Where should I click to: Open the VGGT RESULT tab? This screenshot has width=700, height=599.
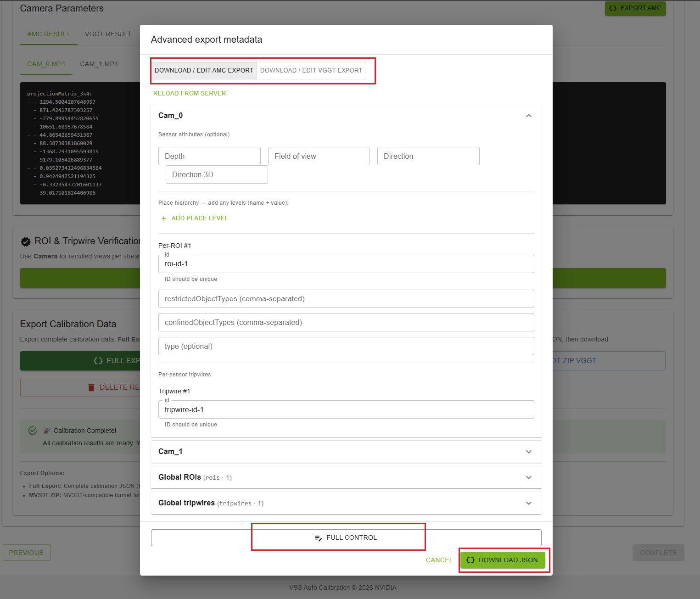(108, 34)
